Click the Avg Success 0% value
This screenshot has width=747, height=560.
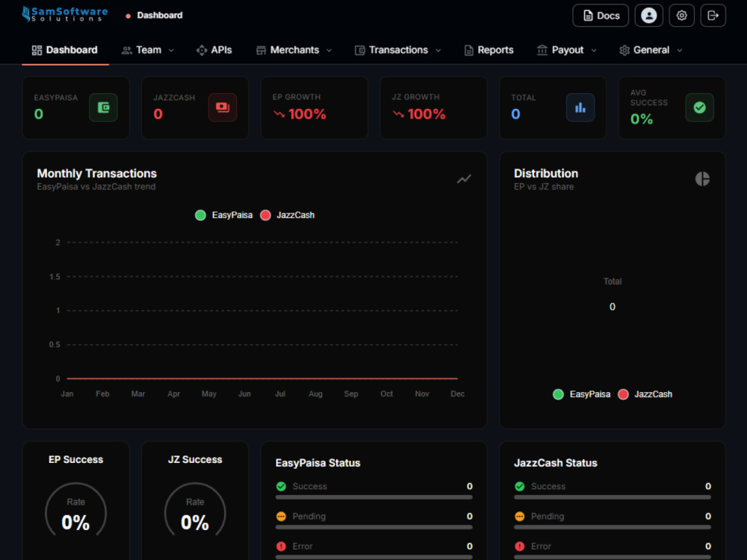(x=641, y=119)
